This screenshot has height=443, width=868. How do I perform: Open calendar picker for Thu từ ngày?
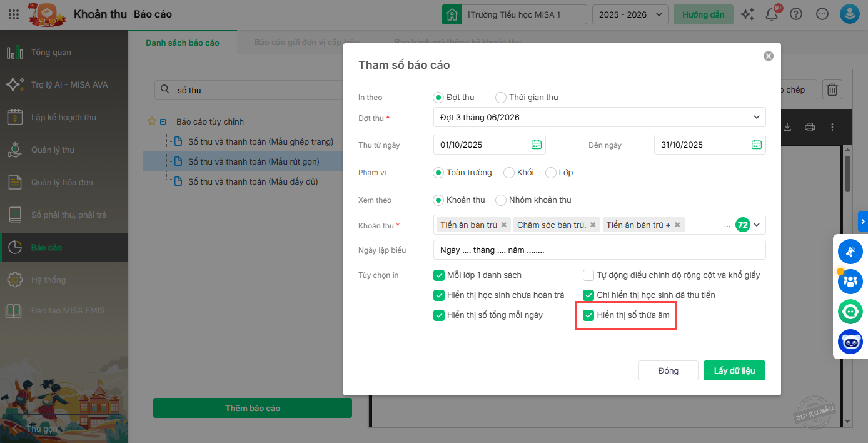point(536,145)
